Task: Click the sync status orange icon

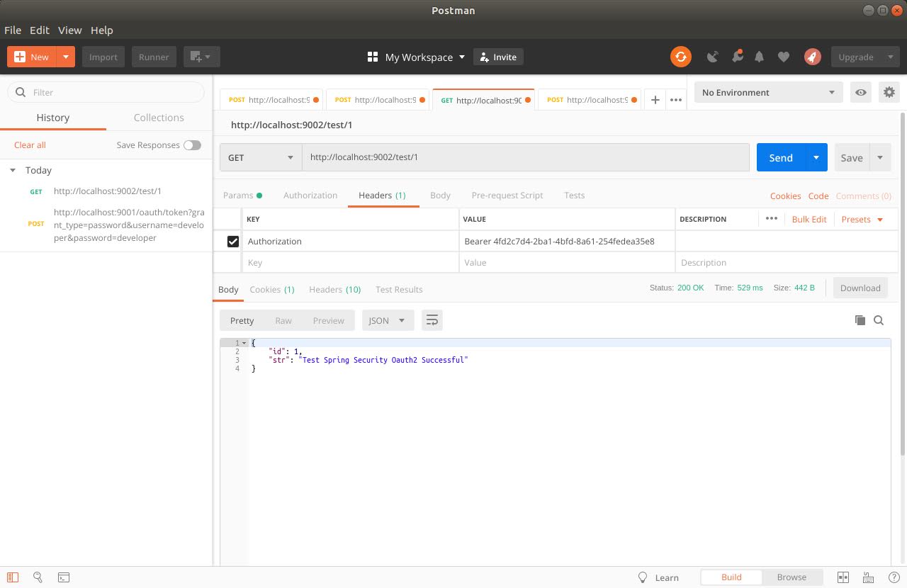Action: (x=680, y=57)
